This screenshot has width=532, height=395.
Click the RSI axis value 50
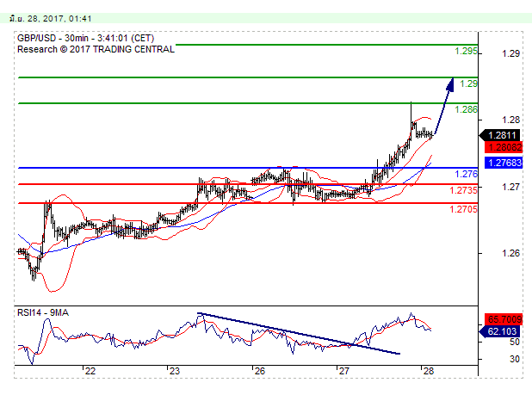coord(515,342)
